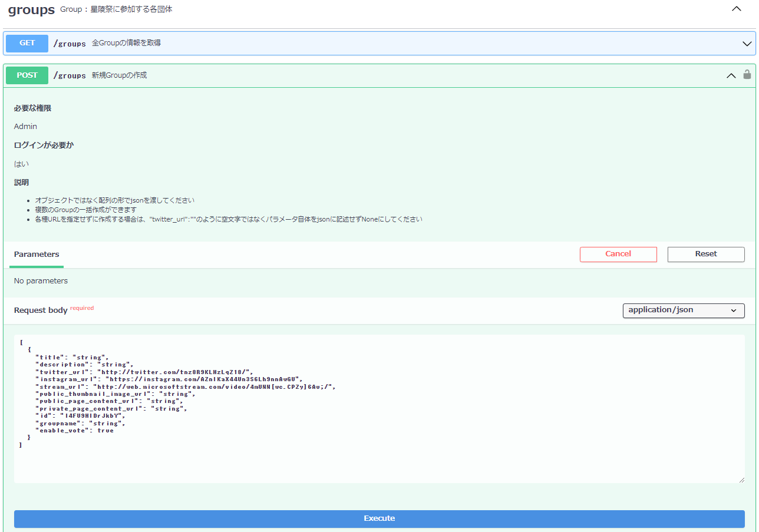Click the GET method badge
Viewport: 759px width, 532px height.
point(27,43)
